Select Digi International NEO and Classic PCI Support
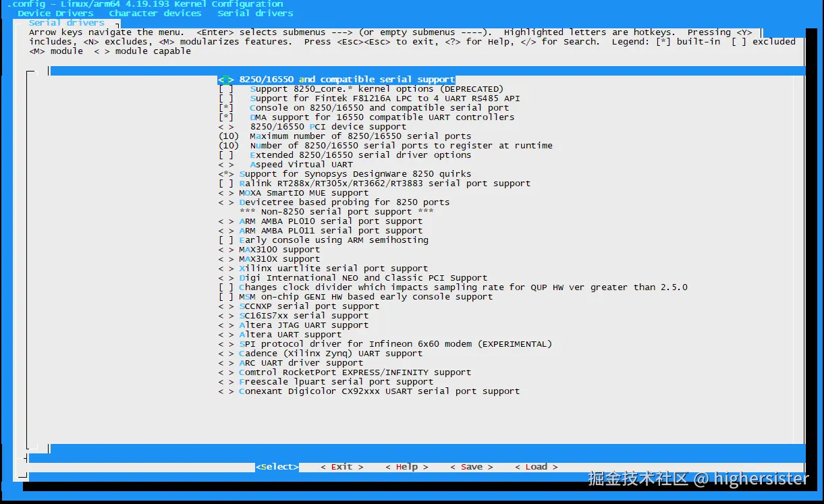The image size is (824, 504). (x=352, y=278)
